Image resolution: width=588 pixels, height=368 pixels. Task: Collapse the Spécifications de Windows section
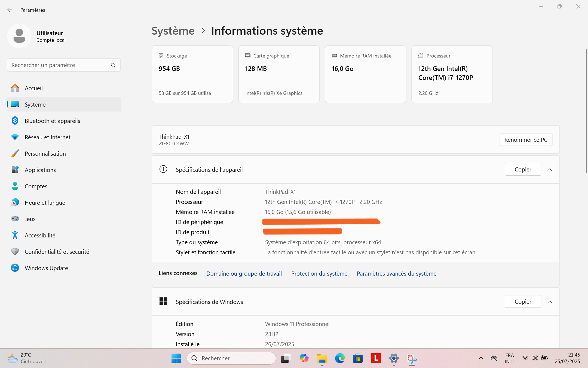(x=550, y=302)
